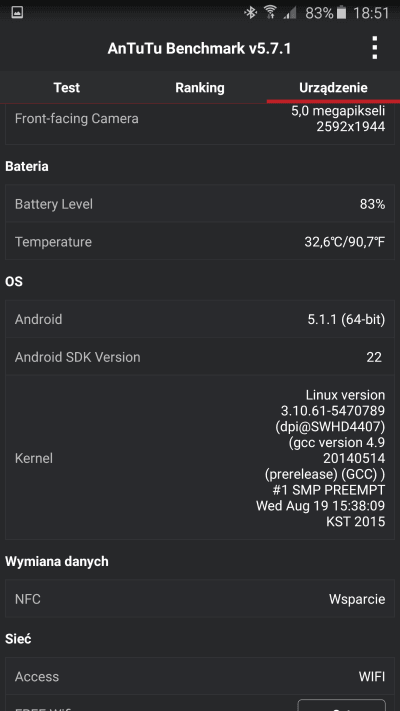400x711 pixels.
Task: Tap the cellular signal strength icon
Action: (x=290, y=13)
